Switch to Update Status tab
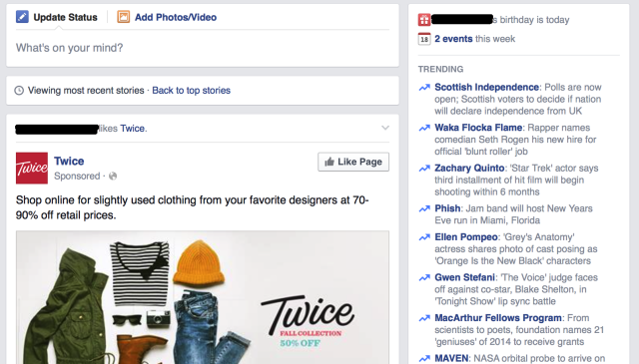639x364 pixels. [x=57, y=17]
